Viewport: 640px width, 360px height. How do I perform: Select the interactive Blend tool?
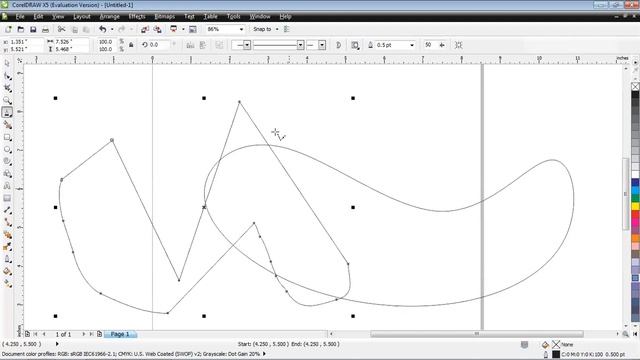click(7, 235)
